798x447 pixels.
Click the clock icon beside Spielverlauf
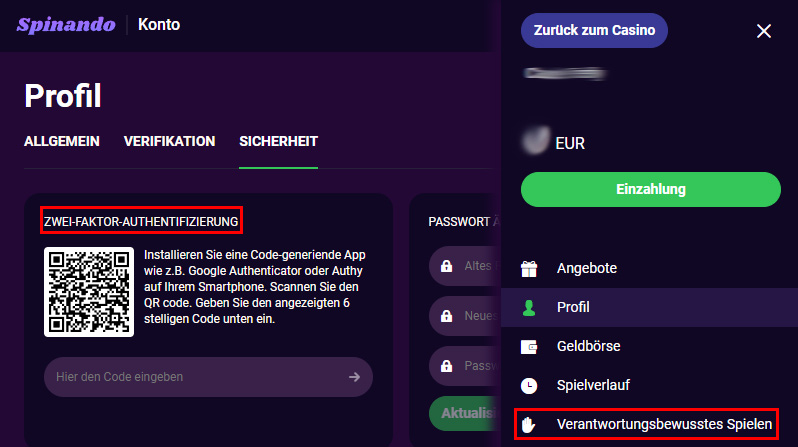[530, 385]
